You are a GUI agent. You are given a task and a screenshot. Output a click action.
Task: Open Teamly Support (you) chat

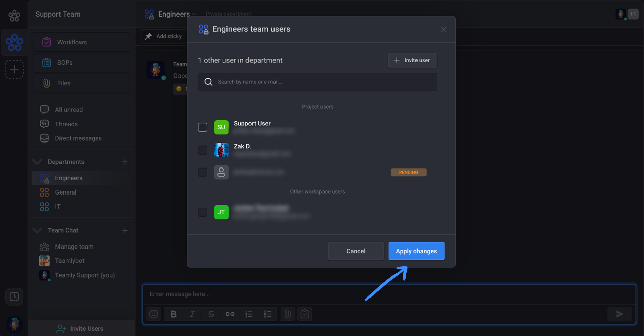coord(85,275)
